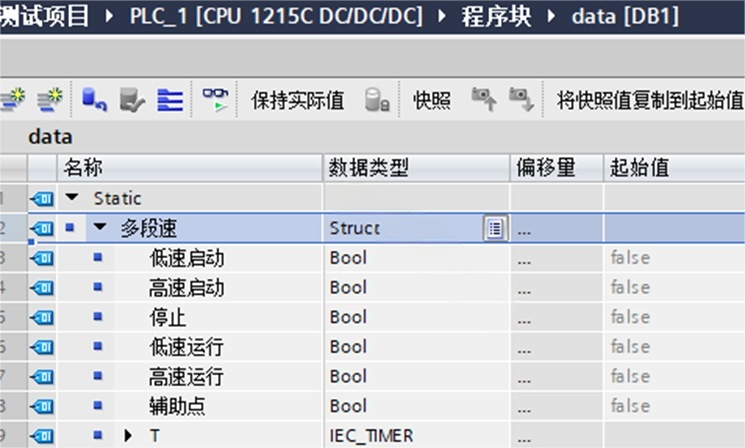The image size is (745, 448).
Task: Click the tag icon in Static row
Action: click(x=42, y=199)
